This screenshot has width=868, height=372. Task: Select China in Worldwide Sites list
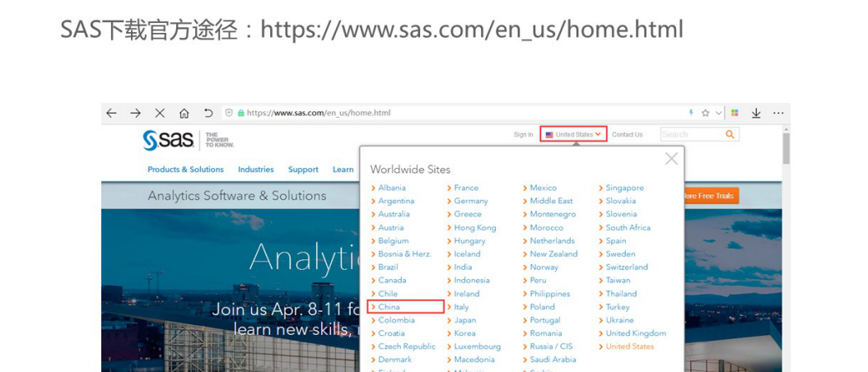pyautogui.click(x=390, y=307)
